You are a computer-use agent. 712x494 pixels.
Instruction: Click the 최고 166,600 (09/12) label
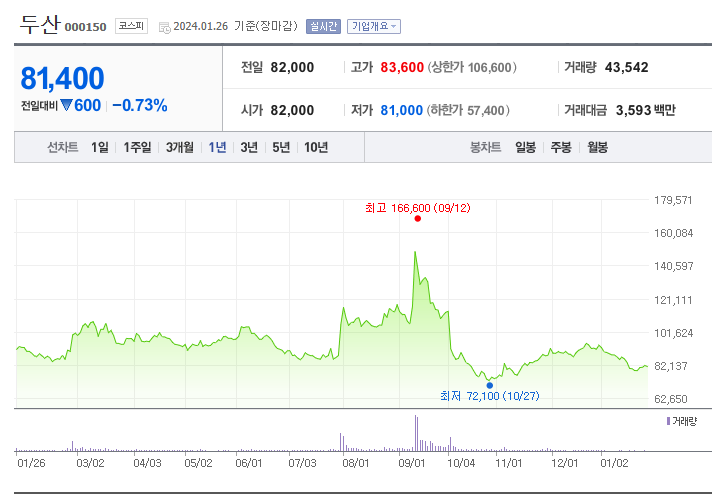pyautogui.click(x=418, y=208)
